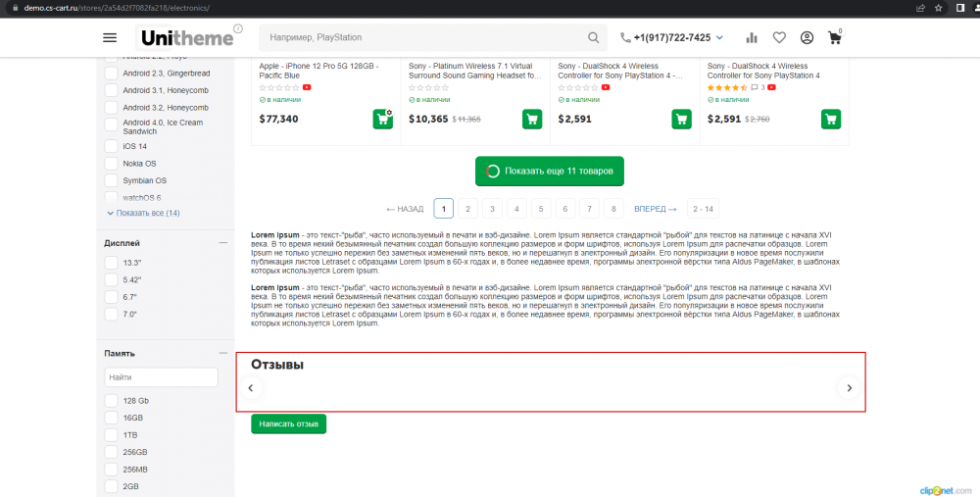Show previous review with left arrow
This screenshot has height=497, width=980.
click(251, 388)
